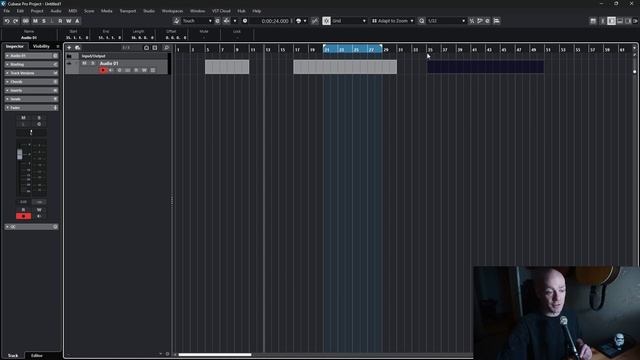
Task: Click the snap to zero crossing icon
Action: click(472, 21)
